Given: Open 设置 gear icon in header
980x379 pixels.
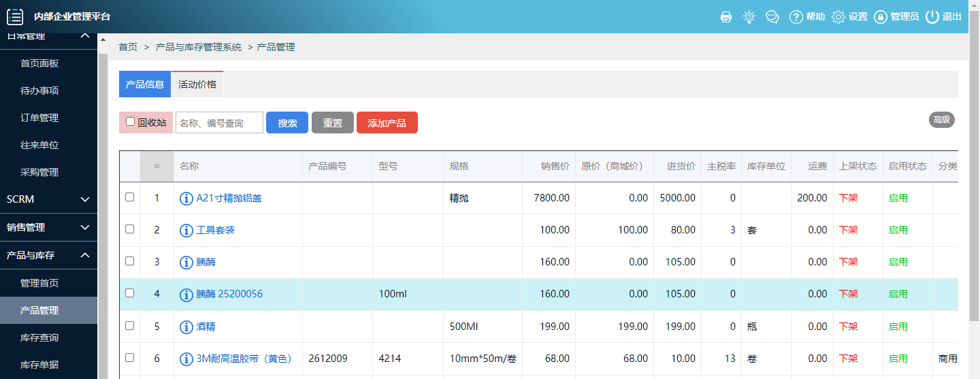Looking at the screenshot, I should click(x=838, y=17).
